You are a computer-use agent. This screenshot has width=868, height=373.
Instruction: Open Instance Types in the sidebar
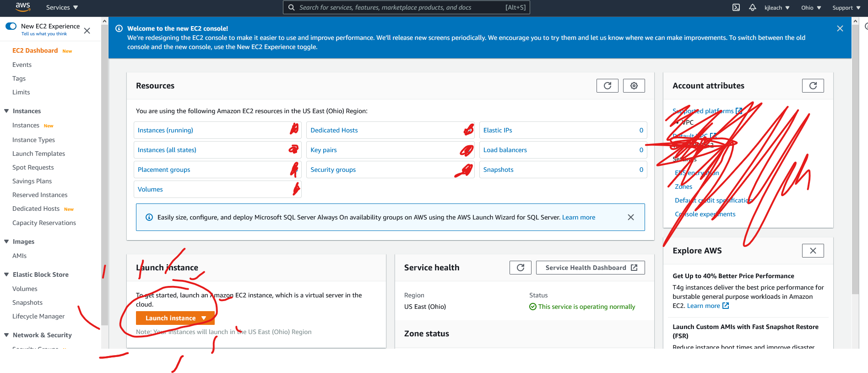click(33, 140)
